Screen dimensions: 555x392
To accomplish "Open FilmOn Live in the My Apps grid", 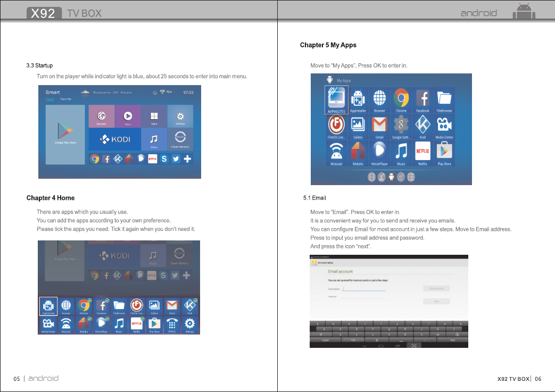I will click(336, 127).
